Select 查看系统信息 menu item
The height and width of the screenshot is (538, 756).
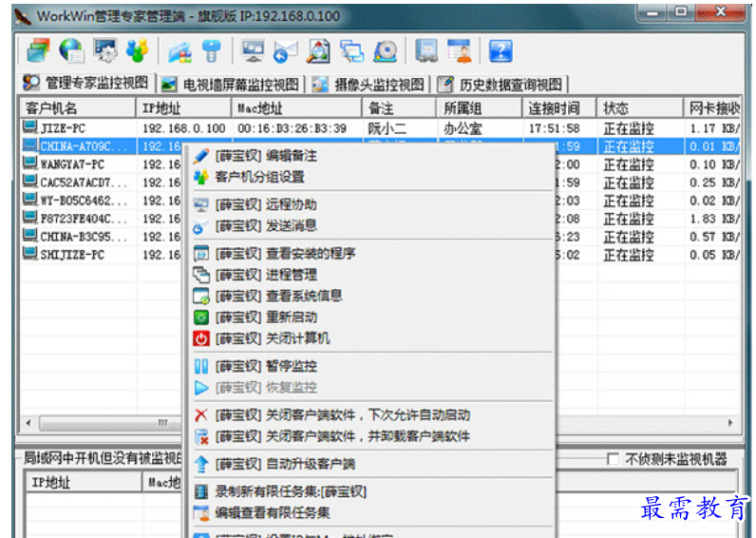click(x=369, y=296)
